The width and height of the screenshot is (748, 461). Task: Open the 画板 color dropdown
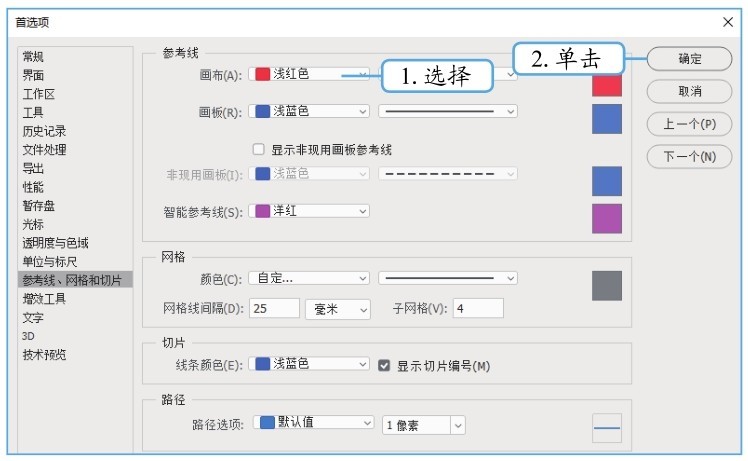pyautogui.click(x=309, y=111)
